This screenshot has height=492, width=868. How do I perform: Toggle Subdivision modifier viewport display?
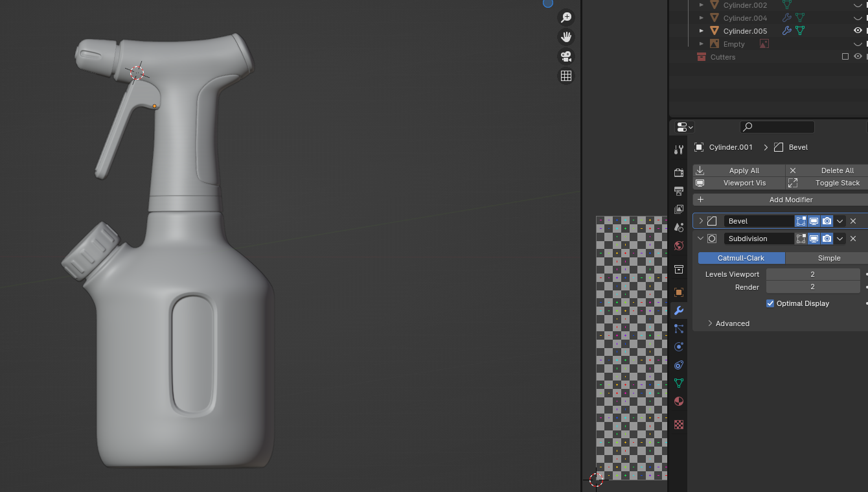click(814, 239)
